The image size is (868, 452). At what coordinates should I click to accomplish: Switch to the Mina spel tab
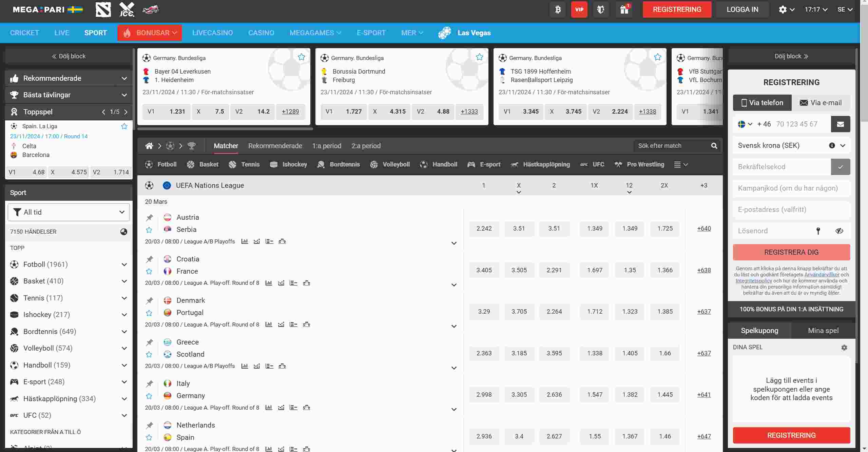[x=823, y=331]
